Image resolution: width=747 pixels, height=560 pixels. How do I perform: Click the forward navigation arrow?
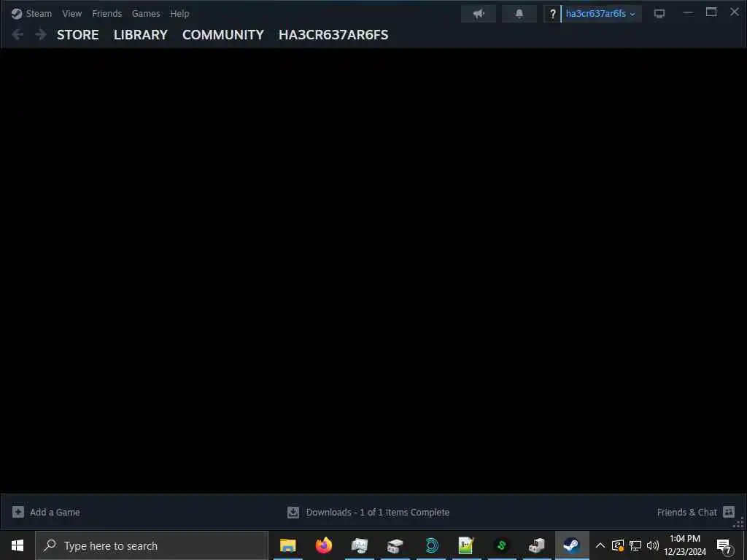tap(41, 34)
